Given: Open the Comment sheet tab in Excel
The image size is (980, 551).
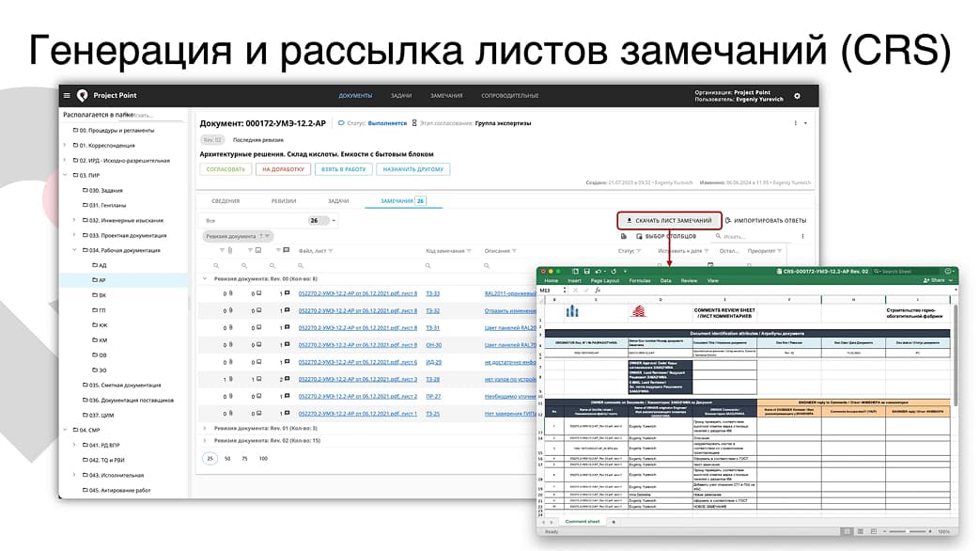Looking at the screenshot, I should (x=582, y=522).
